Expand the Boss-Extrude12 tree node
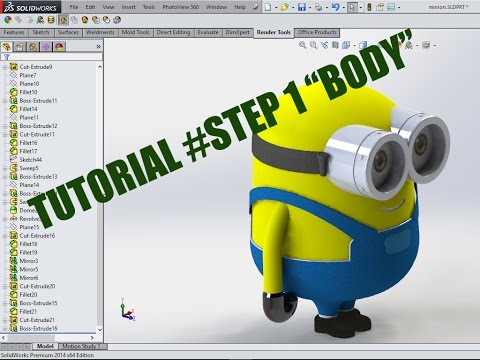480x360 pixels. [5, 126]
